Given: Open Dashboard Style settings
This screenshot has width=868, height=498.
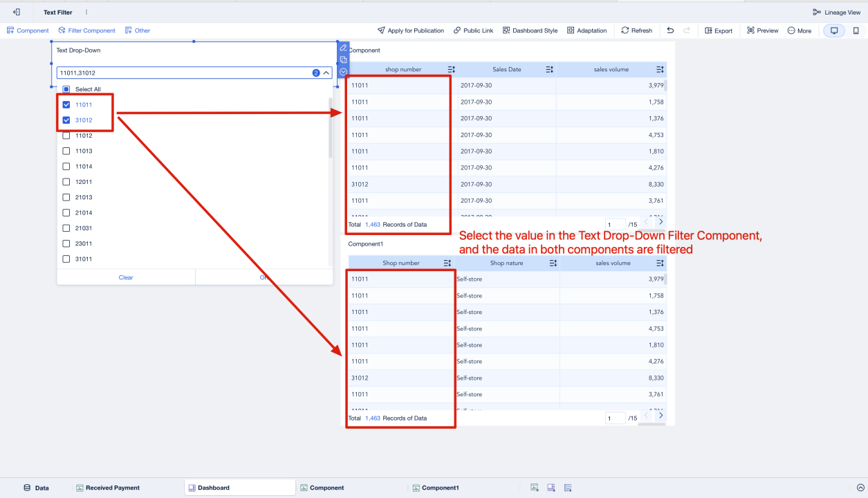Looking at the screenshot, I should [530, 30].
